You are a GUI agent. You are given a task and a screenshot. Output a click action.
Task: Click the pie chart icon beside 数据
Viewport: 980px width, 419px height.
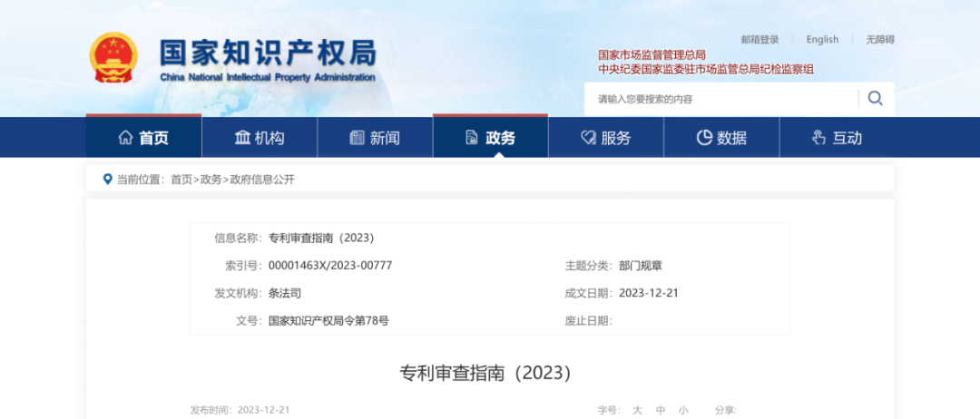tap(704, 138)
